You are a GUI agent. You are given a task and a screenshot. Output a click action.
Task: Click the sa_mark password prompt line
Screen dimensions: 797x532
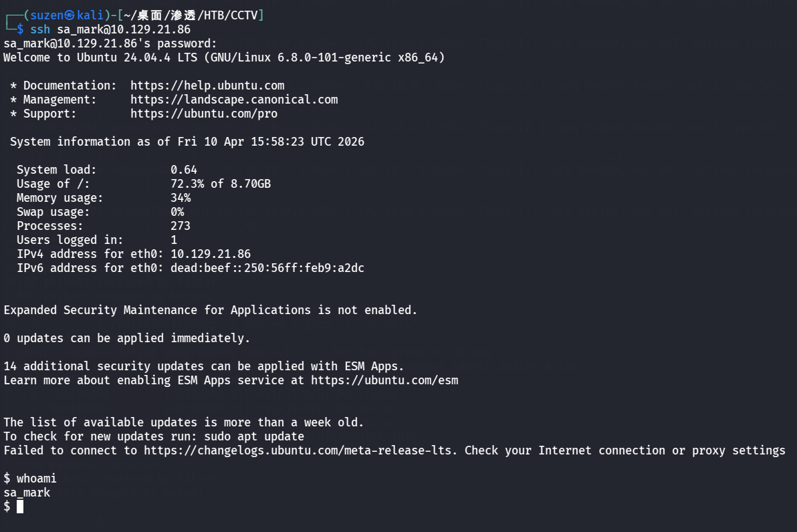click(110, 43)
